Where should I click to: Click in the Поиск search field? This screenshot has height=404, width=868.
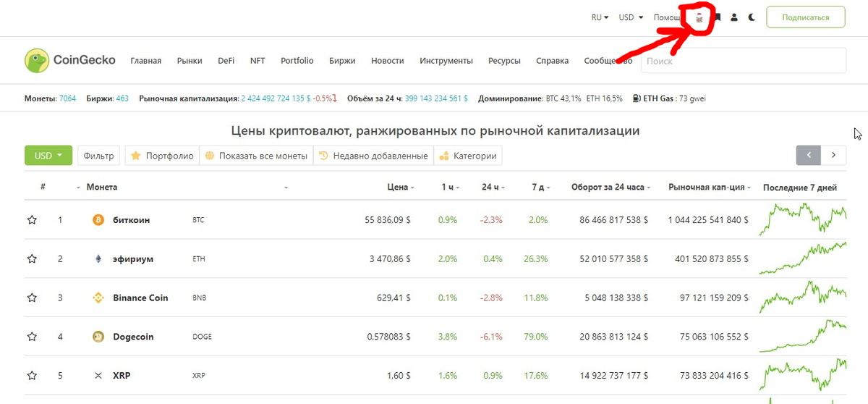[743, 61]
